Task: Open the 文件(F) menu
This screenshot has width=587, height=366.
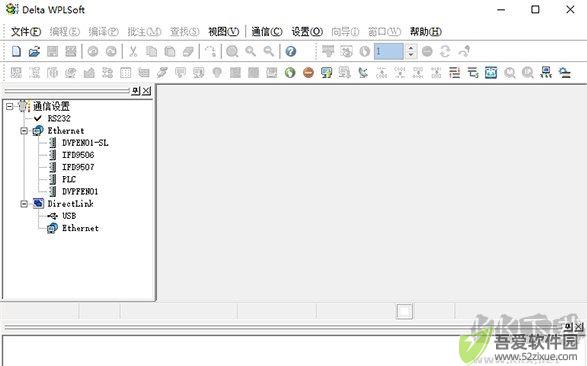Action: click(x=26, y=32)
